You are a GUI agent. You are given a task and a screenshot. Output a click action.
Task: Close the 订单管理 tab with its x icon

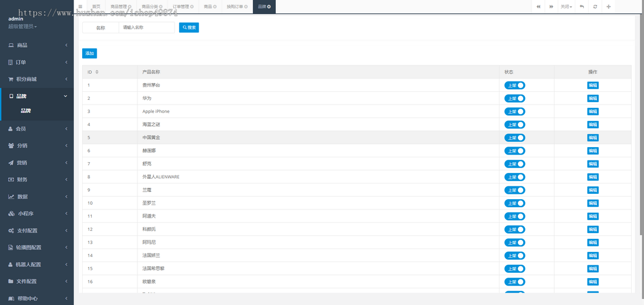pyautogui.click(x=192, y=7)
